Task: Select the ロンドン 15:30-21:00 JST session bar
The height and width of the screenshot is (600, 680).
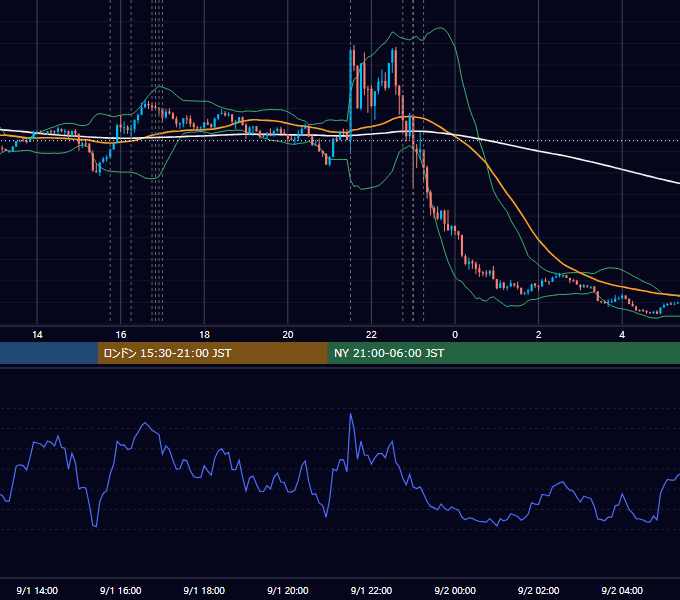Action: pyautogui.click(x=212, y=353)
